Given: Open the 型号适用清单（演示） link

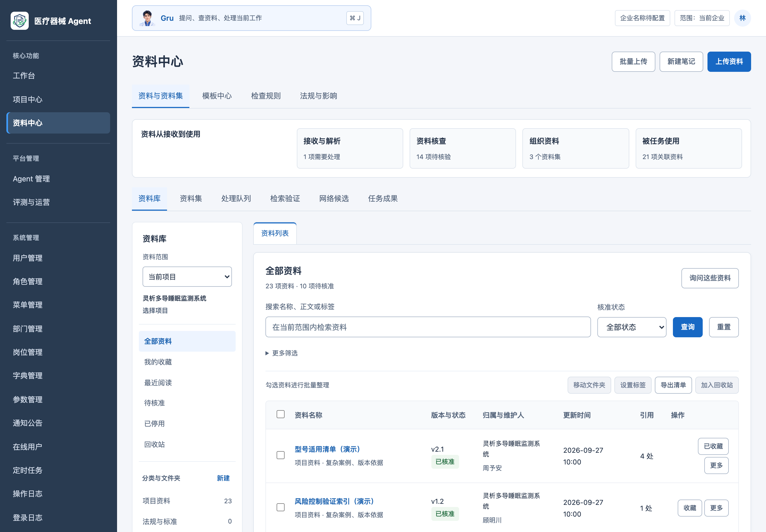Looking at the screenshot, I should pos(327,449).
